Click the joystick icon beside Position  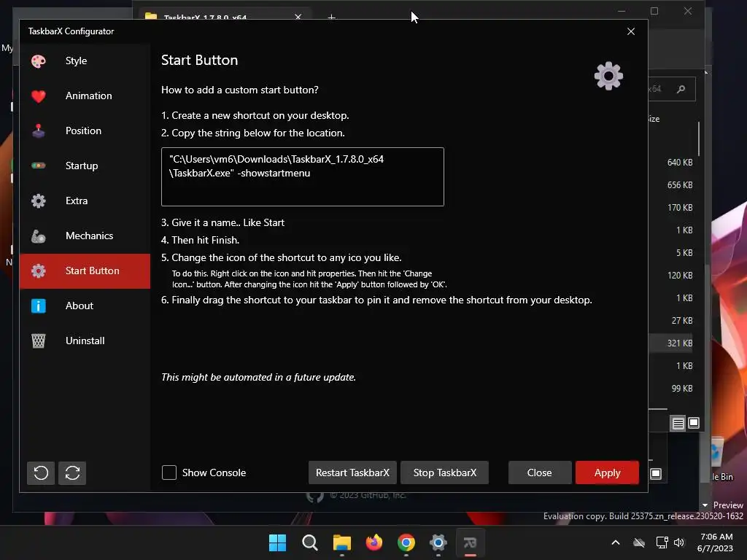point(39,131)
